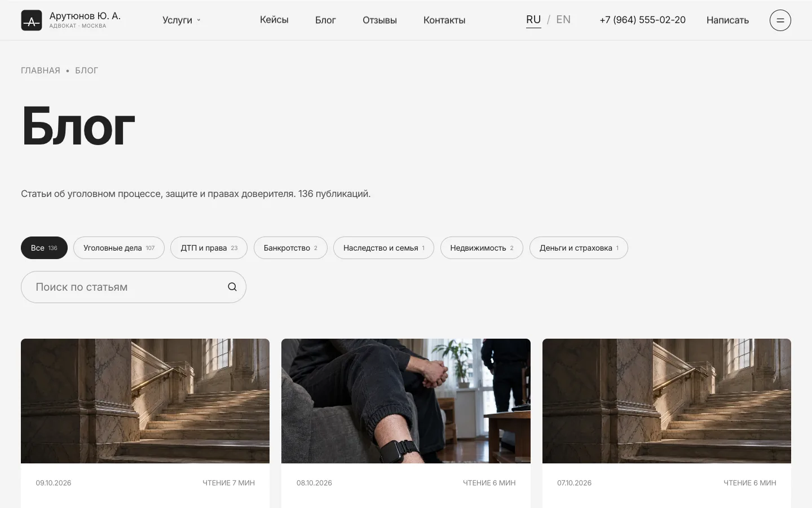Click the date 07.10.2026
The image size is (812, 508).
click(574, 483)
